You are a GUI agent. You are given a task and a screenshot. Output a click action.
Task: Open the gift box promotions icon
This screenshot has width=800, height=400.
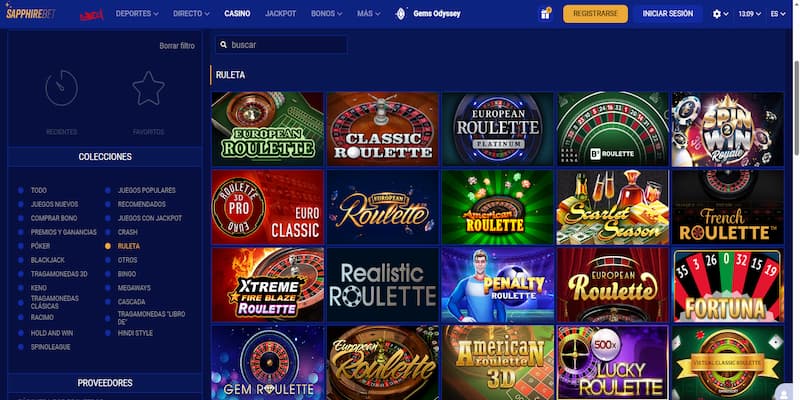point(545,14)
